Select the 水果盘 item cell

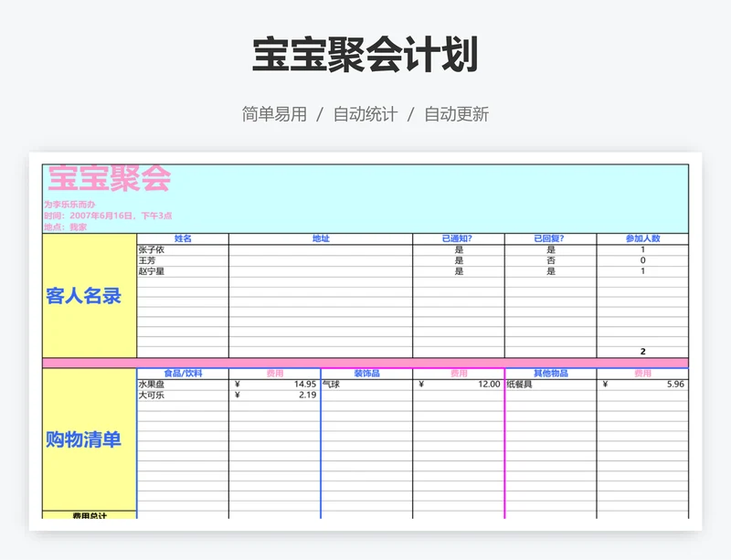pos(183,385)
